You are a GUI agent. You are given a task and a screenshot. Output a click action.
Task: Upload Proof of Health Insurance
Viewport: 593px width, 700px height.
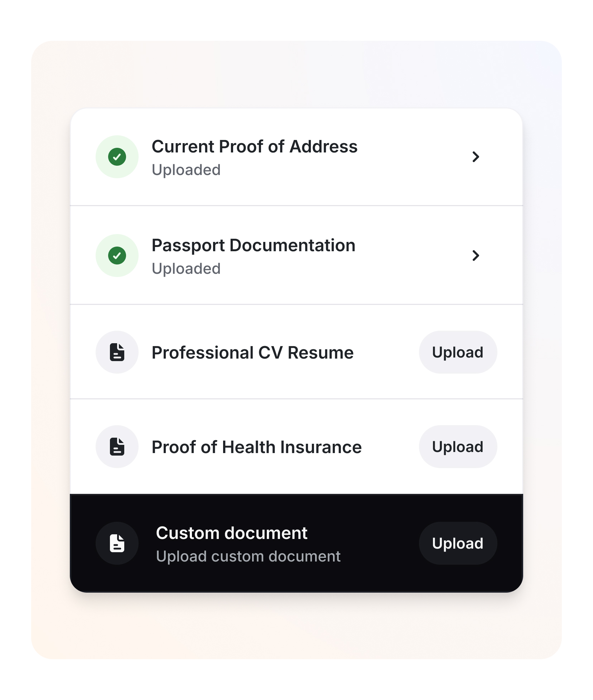point(458,447)
